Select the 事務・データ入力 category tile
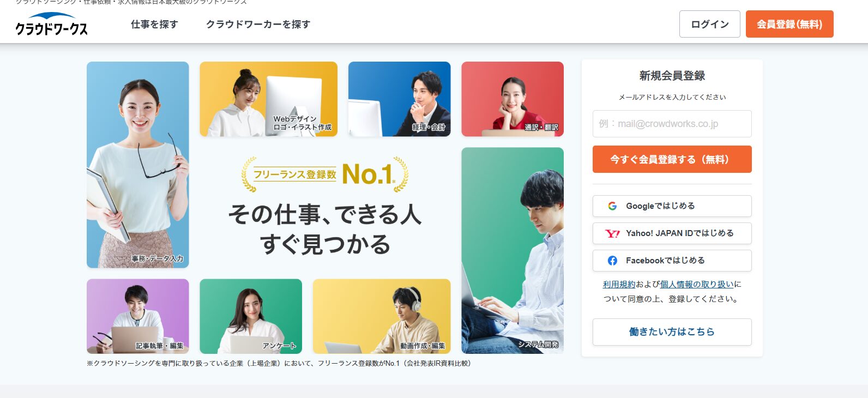This screenshot has height=398, width=868. [x=138, y=165]
